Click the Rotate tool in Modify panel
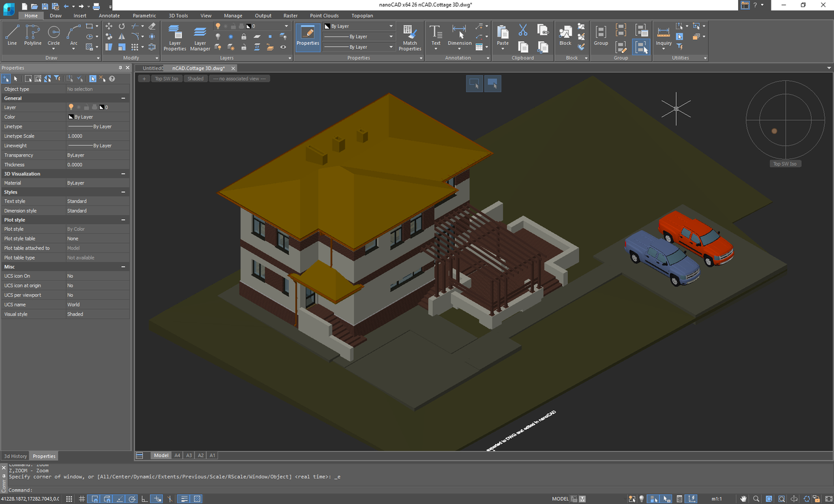The width and height of the screenshot is (834, 504). coord(121,26)
